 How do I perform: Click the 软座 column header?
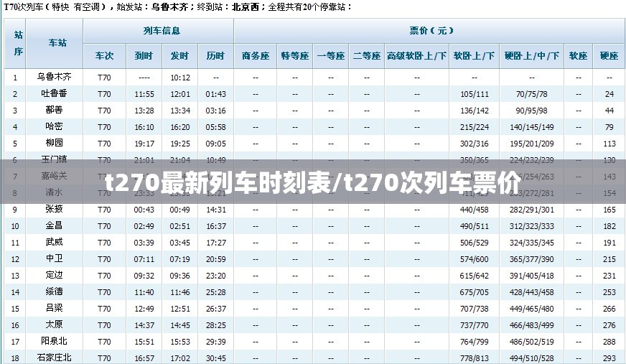579,56
